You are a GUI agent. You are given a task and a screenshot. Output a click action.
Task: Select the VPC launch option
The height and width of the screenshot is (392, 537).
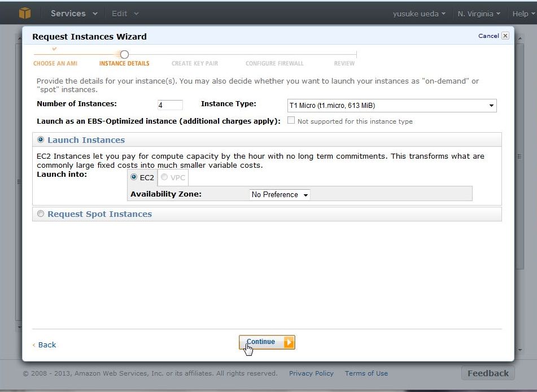click(x=164, y=177)
